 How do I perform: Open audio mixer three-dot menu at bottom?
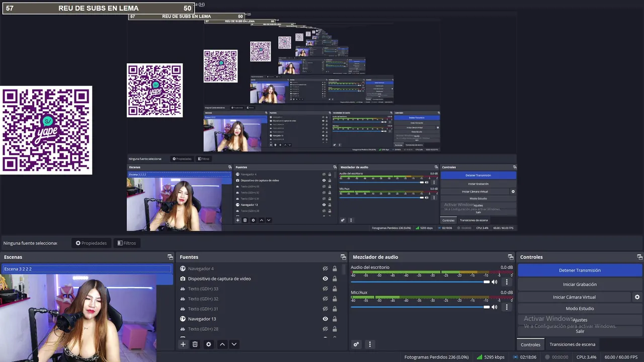click(370, 344)
